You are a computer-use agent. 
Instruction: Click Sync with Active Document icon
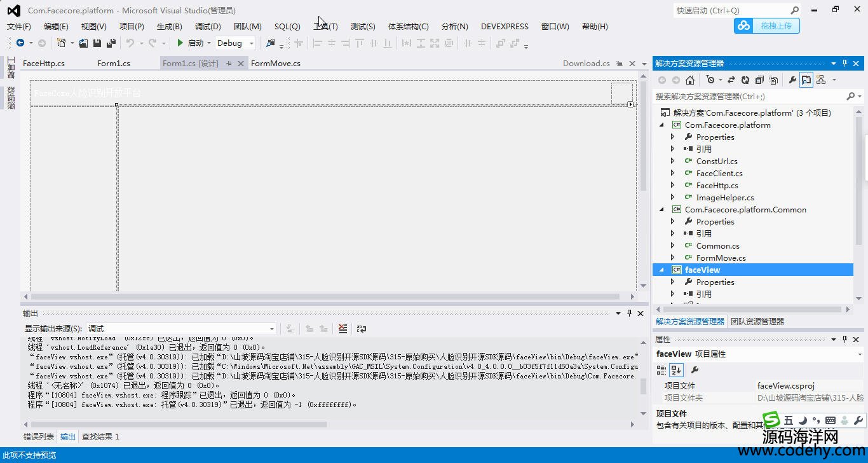(x=731, y=79)
